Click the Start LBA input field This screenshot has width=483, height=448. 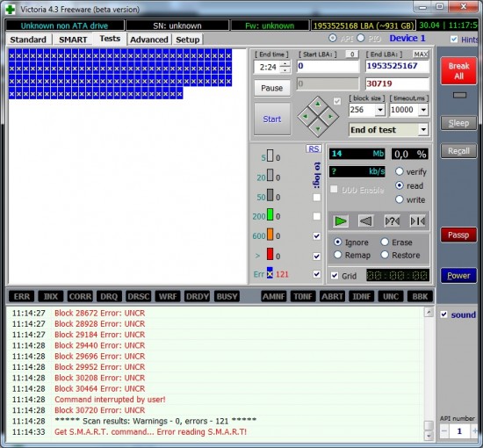[x=328, y=66]
